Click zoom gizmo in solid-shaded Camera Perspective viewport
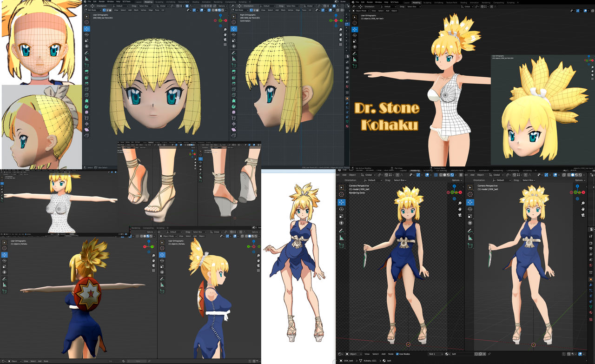This screenshot has width=595, height=364. pyautogui.click(x=583, y=203)
